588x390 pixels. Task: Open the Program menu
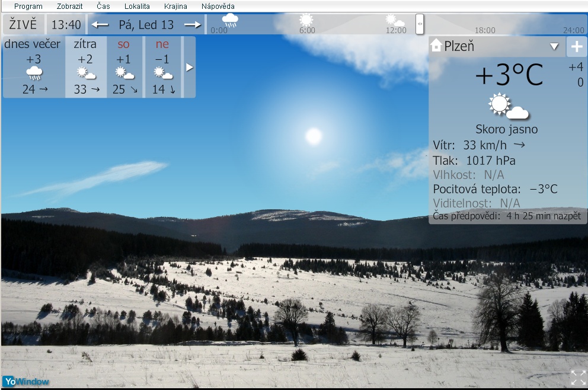click(x=28, y=6)
